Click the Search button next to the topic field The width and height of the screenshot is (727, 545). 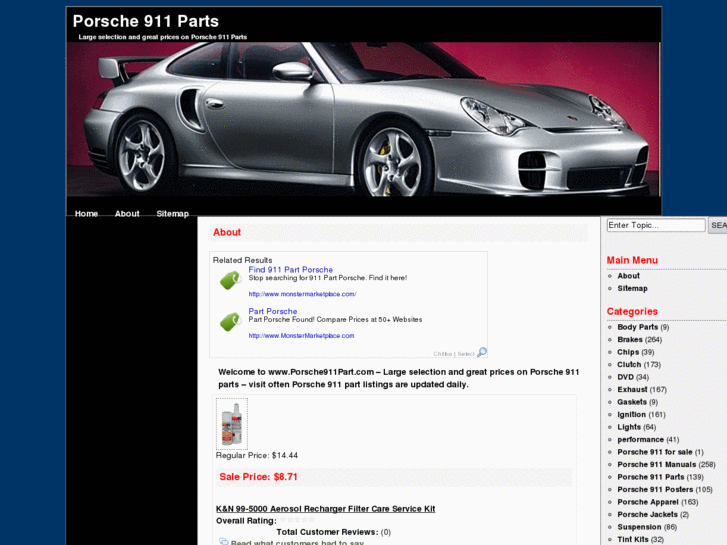[x=717, y=225]
